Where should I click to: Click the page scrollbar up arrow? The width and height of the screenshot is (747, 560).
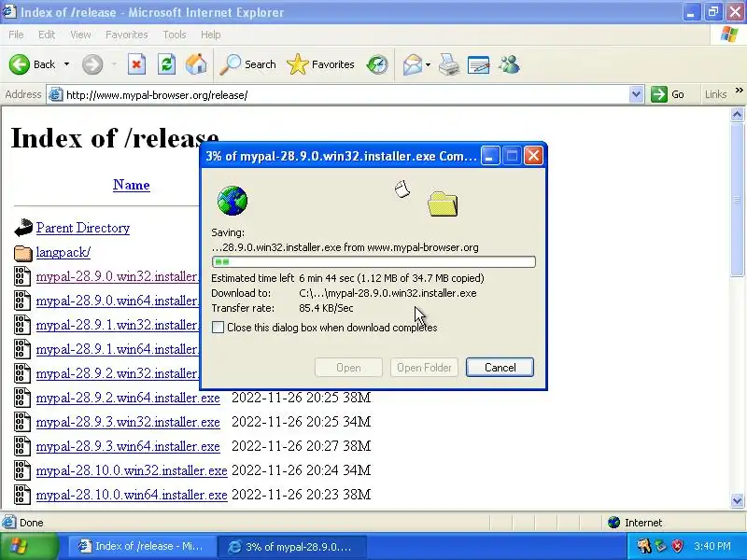pos(737,114)
